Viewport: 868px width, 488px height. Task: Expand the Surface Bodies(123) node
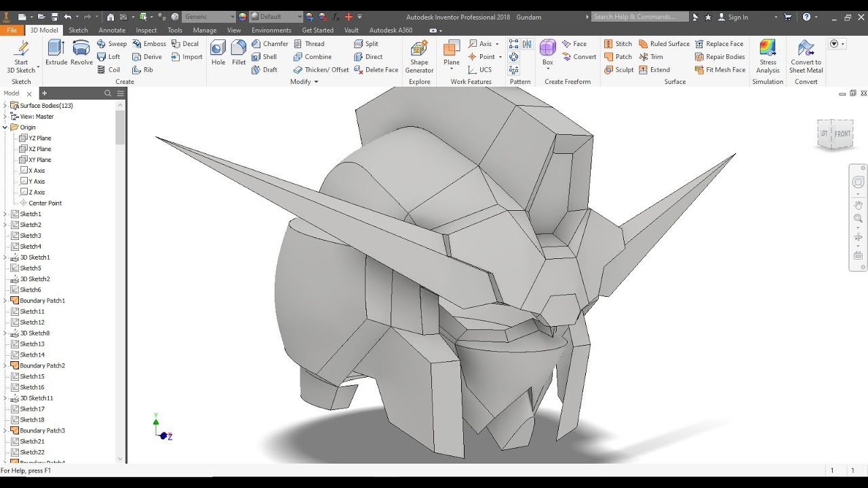[5, 106]
